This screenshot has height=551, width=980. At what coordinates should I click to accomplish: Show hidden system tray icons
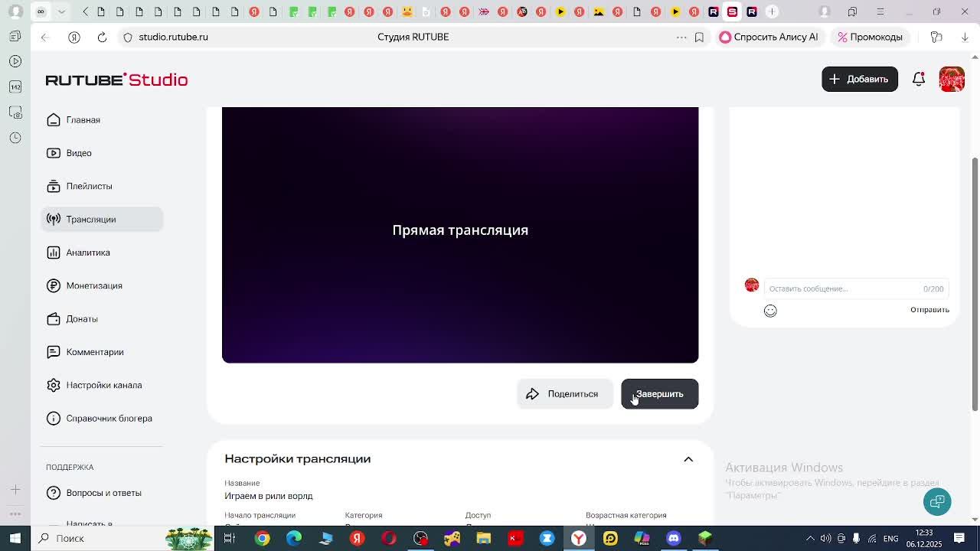810,538
